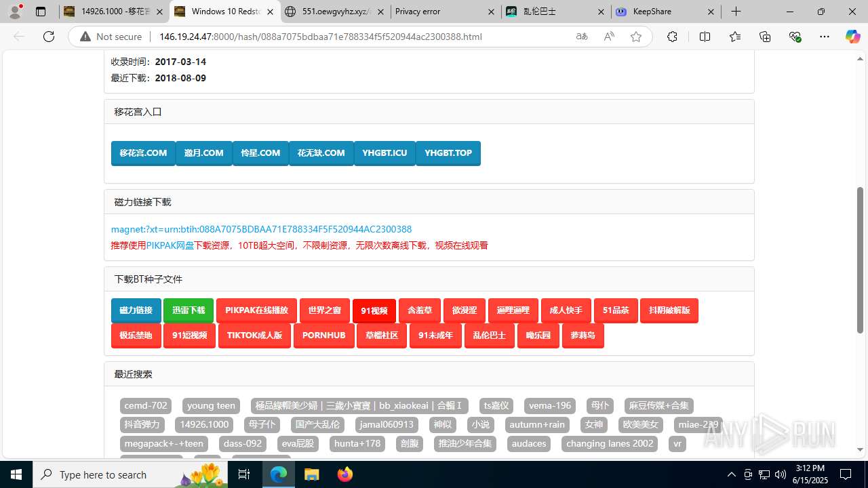Viewport: 868px width, 488px height.
Task: Add page to favorites star icon
Action: tap(635, 37)
